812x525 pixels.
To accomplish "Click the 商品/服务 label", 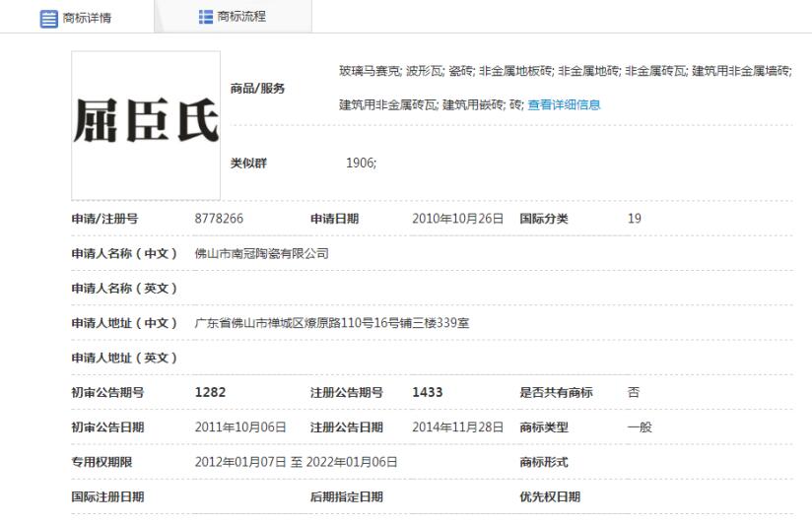I will coord(257,89).
